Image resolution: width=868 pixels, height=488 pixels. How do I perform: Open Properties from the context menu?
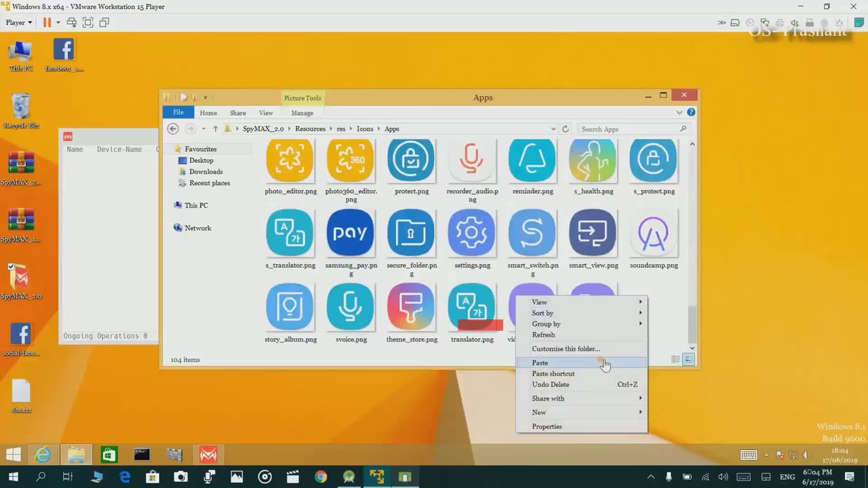[581, 426]
